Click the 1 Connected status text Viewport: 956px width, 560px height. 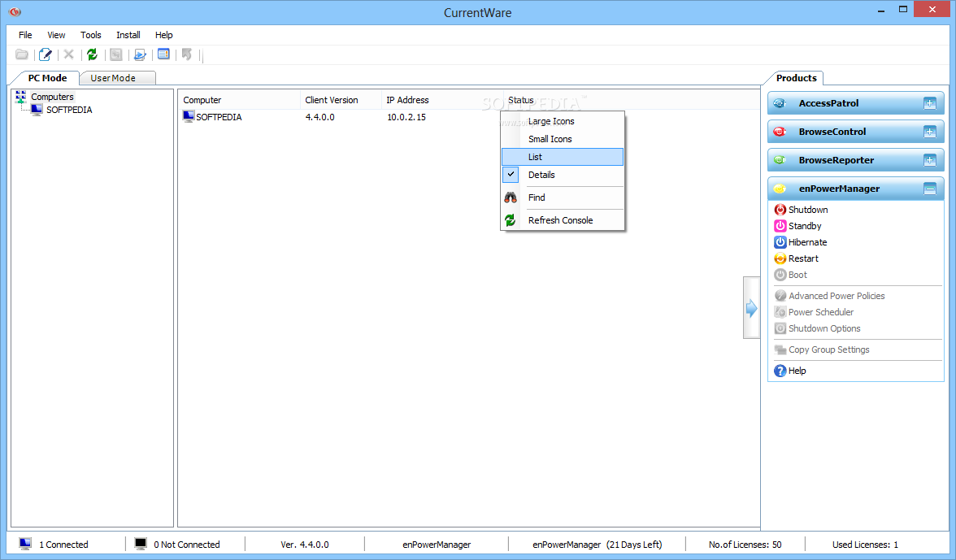64,545
